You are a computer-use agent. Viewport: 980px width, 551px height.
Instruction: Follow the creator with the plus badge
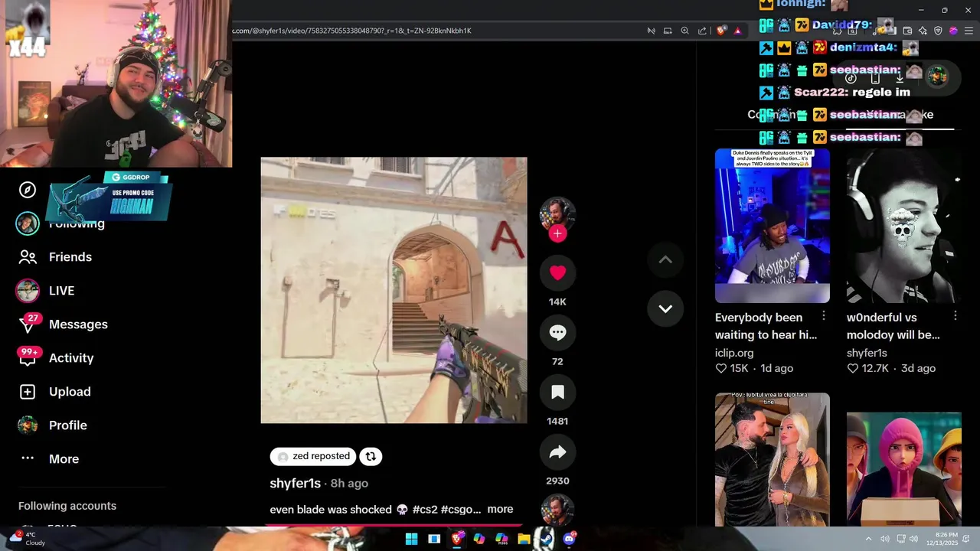tap(557, 234)
